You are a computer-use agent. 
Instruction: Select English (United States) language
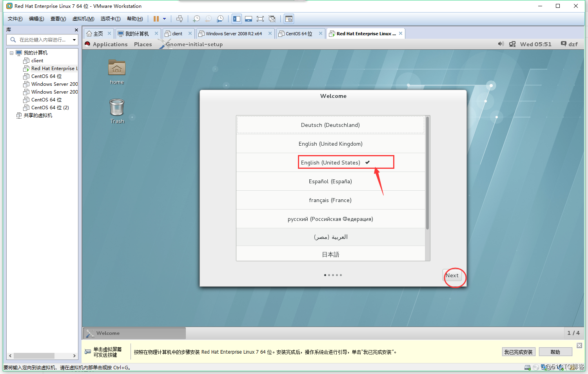tap(330, 163)
